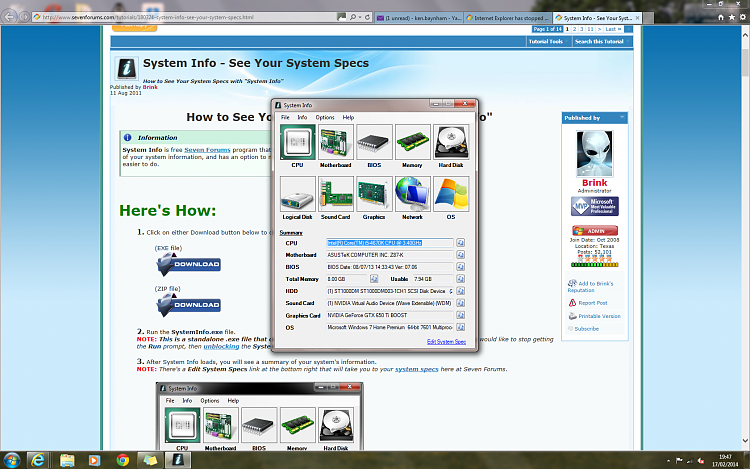
Task: Copy the OS summary value
Action: [x=460, y=327]
